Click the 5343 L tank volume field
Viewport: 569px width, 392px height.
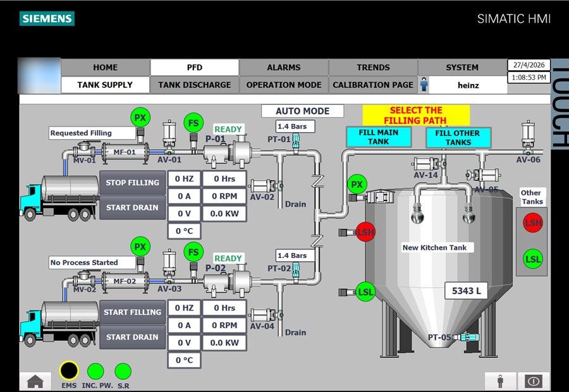[x=466, y=291]
